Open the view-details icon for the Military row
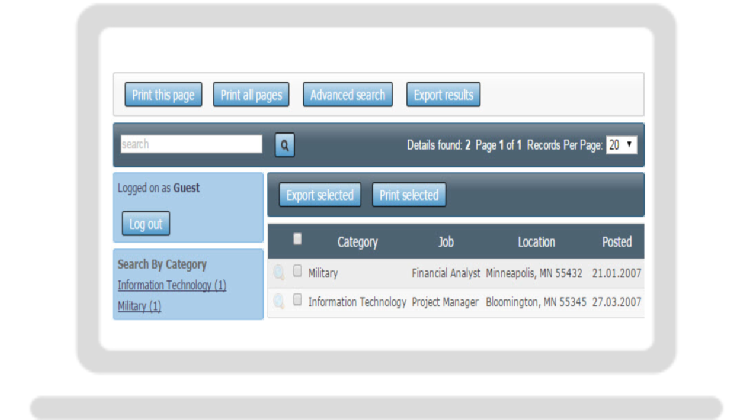 (279, 273)
